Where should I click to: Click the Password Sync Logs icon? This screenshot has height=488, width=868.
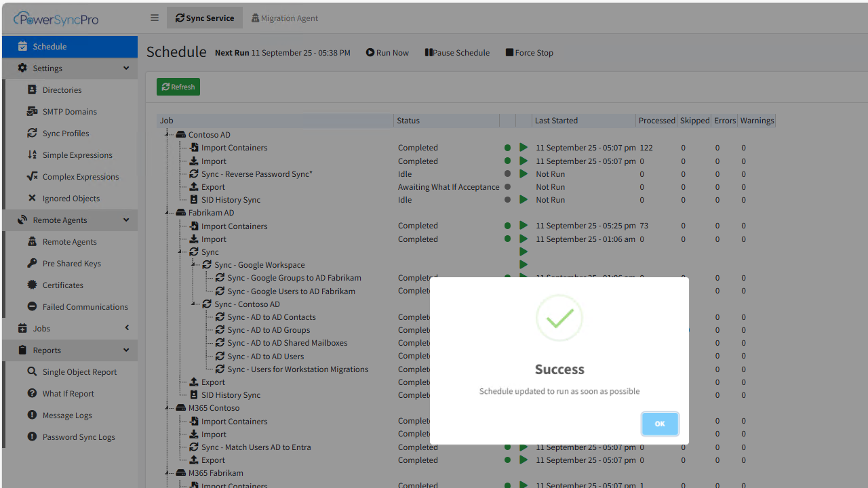tap(32, 437)
